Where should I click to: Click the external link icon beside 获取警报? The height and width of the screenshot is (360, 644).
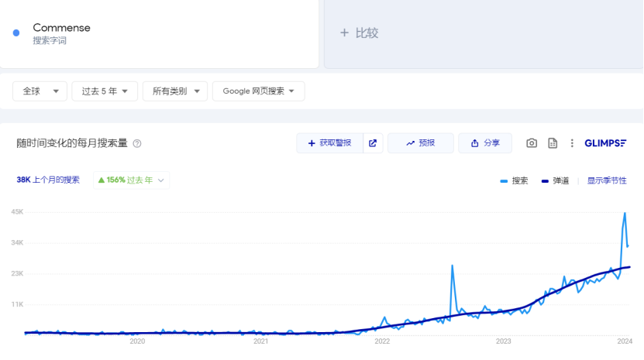[x=373, y=143]
